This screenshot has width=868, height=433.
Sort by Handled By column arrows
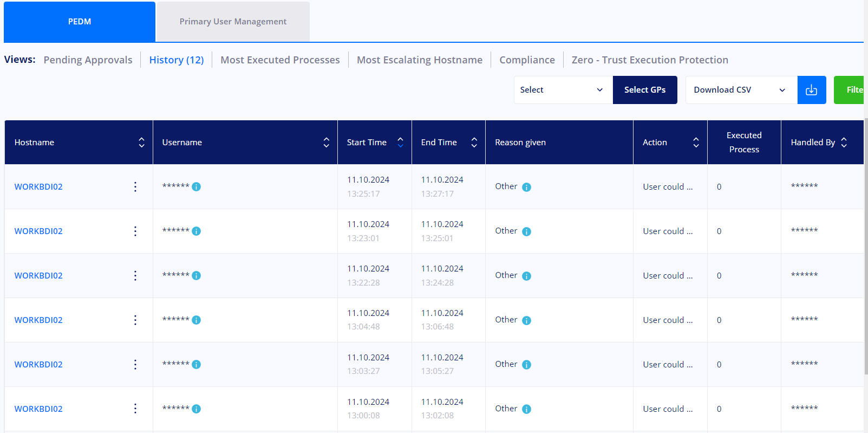[844, 143]
